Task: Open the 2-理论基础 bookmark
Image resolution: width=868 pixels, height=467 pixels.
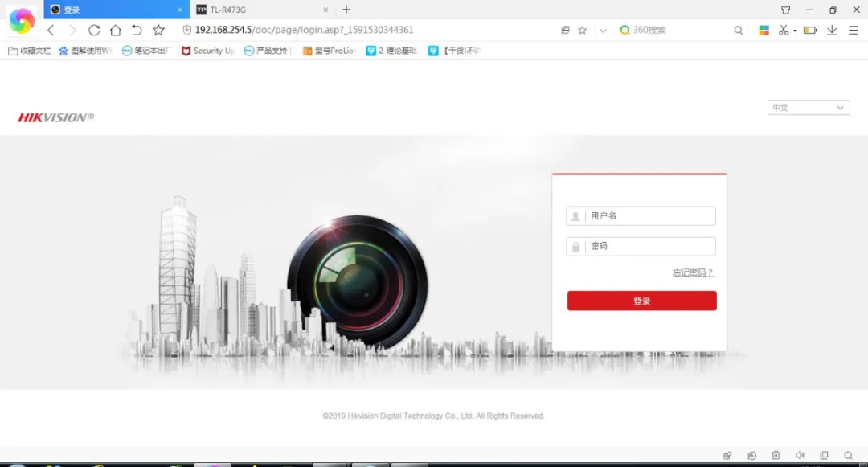Action: coord(392,51)
